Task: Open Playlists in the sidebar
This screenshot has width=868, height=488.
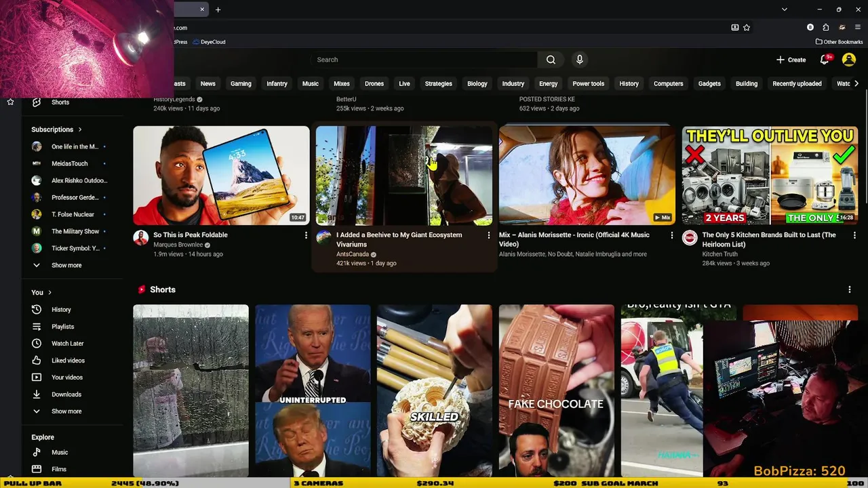Action: (x=62, y=327)
